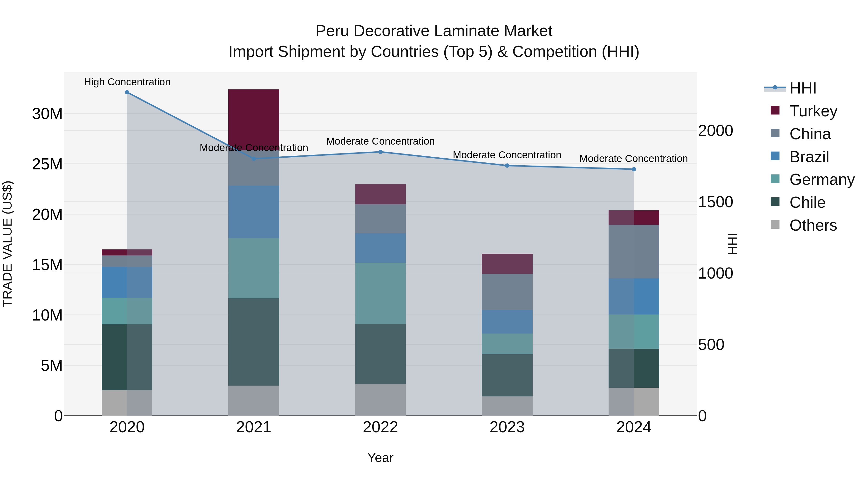Click the China segment of the 2023 bar
Image resolution: width=868 pixels, height=488 pixels.
(x=507, y=292)
